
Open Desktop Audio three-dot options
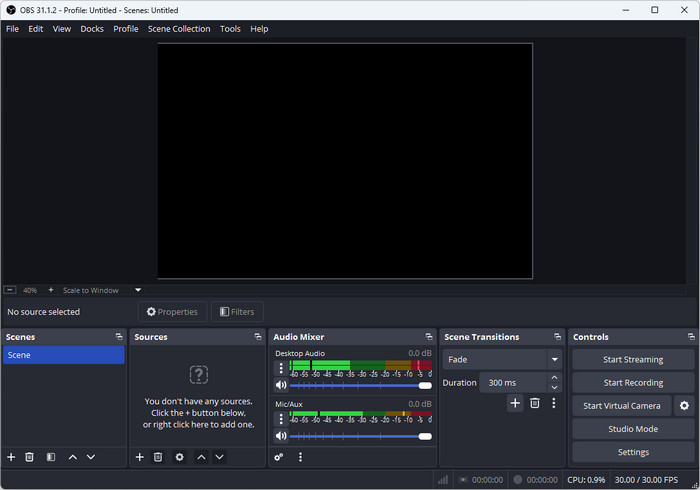coord(281,368)
